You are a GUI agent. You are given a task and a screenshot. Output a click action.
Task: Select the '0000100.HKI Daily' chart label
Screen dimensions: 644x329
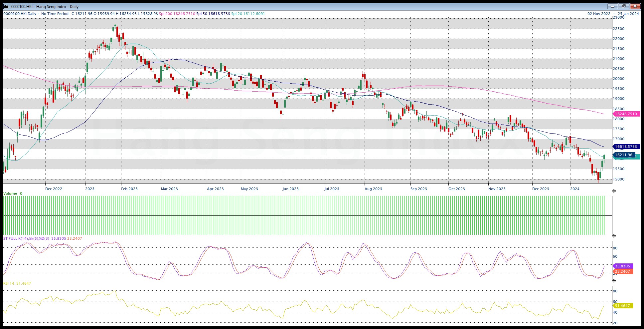coord(20,14)
